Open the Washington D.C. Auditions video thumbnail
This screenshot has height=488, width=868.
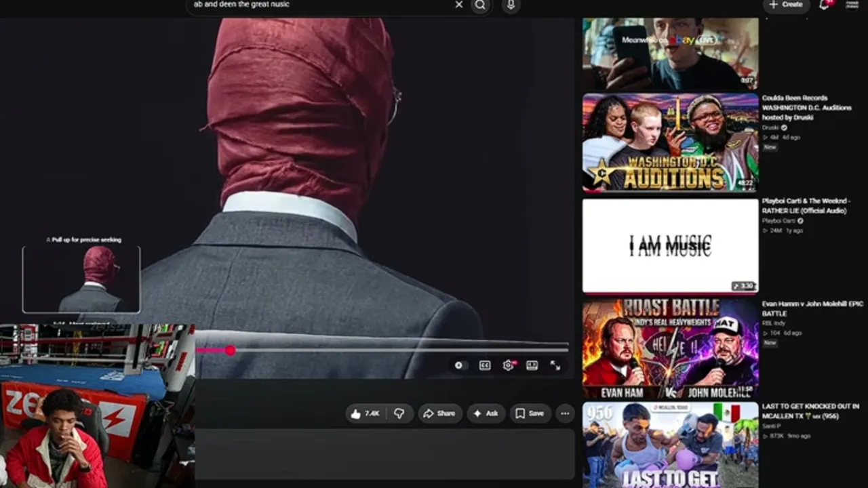click(x=670, y=142)
